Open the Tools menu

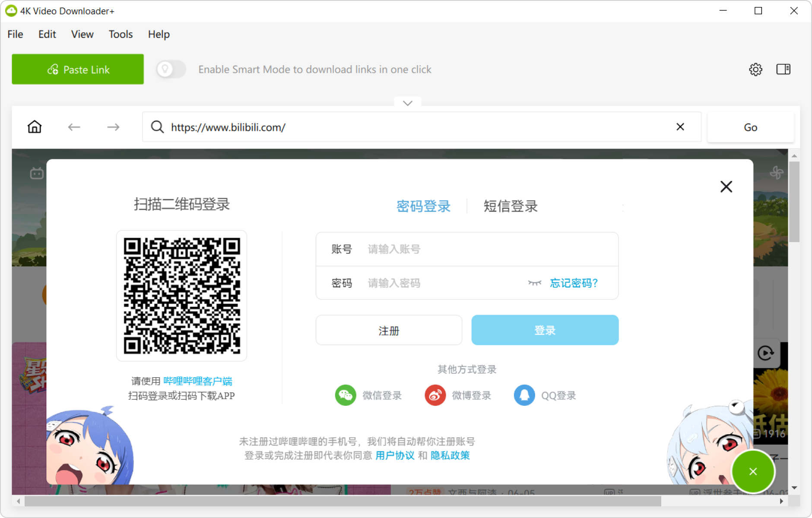coord(121,34)
